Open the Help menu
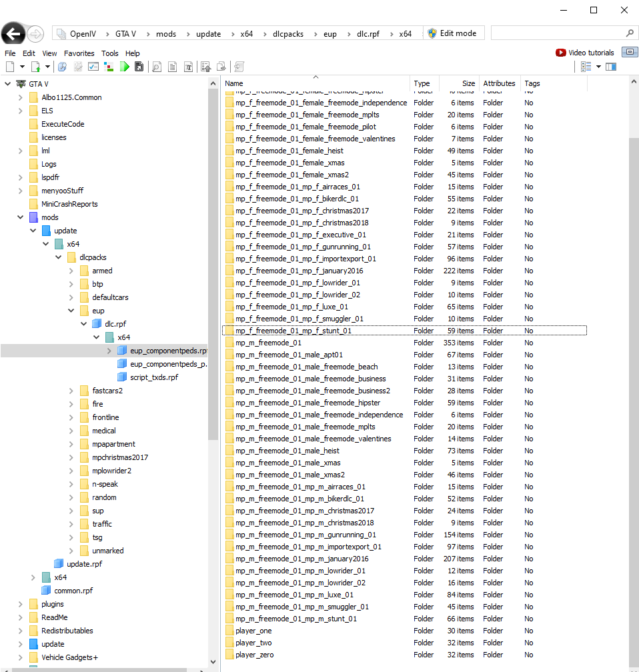The height and width of the screenshot is (672, 639). point(133,53)
